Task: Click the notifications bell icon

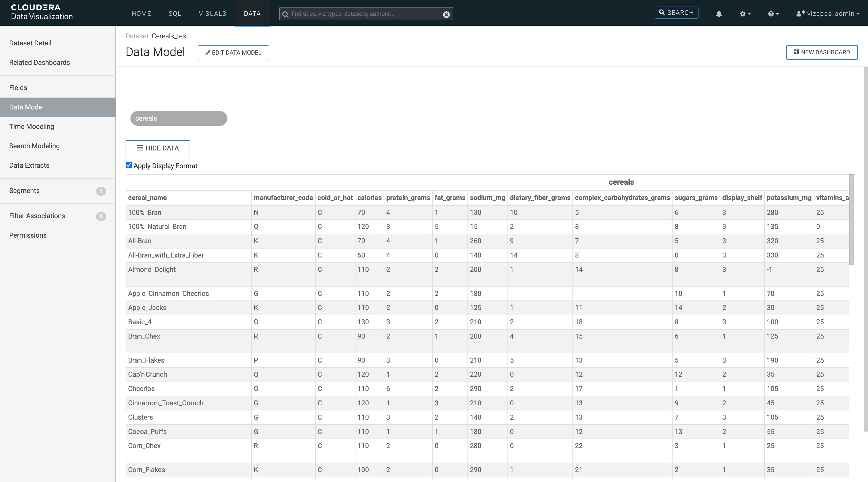Action: point(719,14)
